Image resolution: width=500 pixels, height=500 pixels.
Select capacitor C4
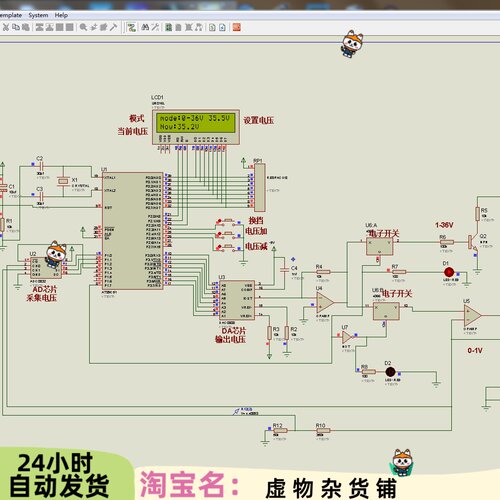[x=284, y=269]
